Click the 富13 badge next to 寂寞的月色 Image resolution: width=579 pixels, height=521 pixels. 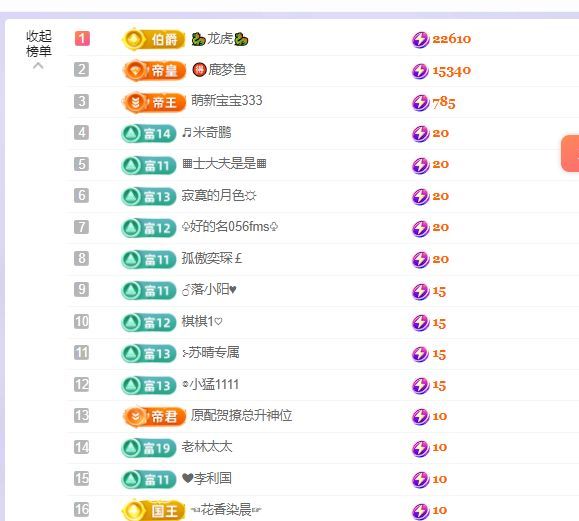(148, 196)
